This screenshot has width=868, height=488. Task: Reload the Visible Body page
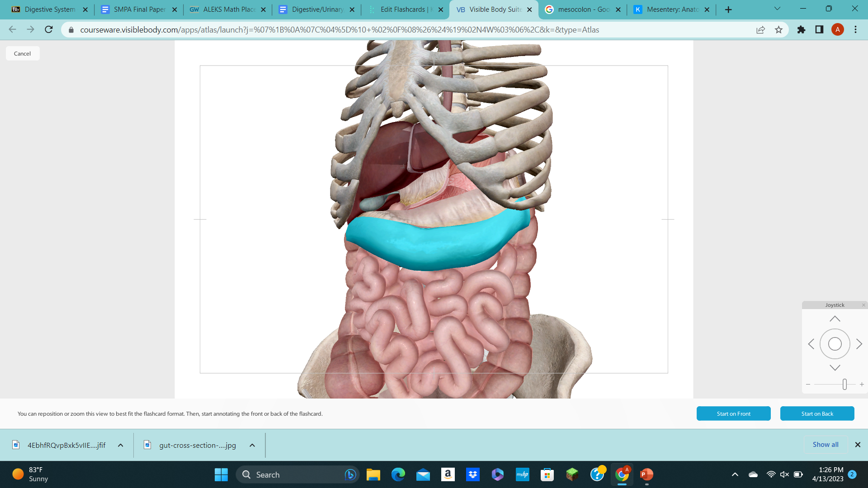48,29
